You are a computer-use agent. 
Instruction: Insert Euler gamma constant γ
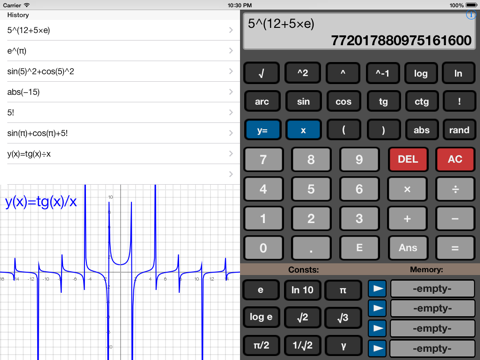(343, 345)
